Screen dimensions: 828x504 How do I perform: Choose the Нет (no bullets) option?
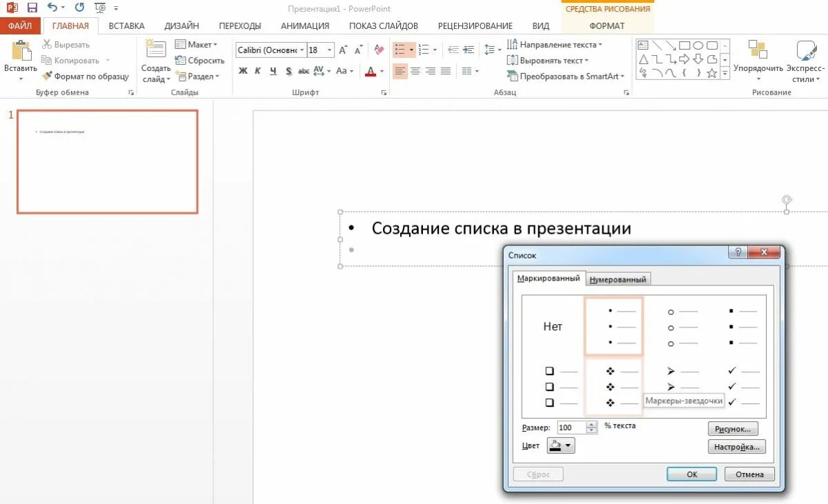[553, 327]
